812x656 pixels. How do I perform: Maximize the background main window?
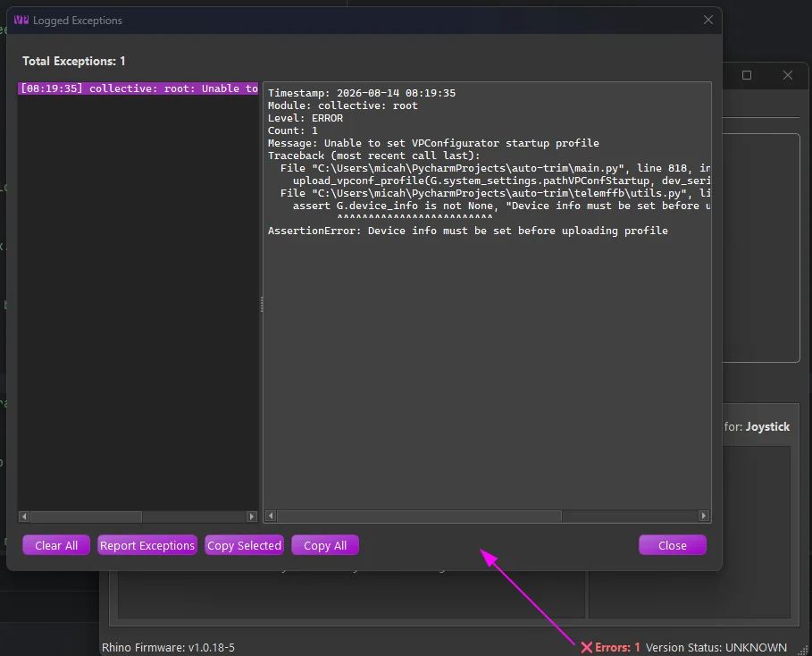point(747,75)
